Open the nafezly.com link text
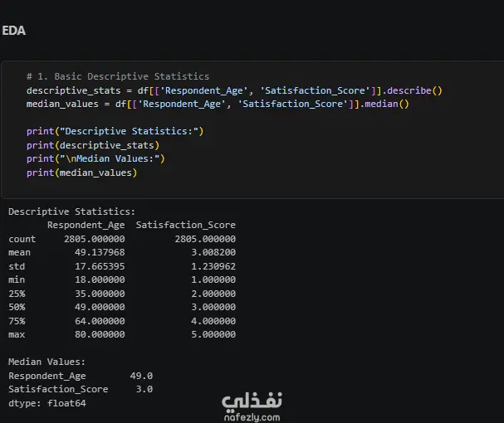Viewport: 504px width, 423px height. (252, 417)
